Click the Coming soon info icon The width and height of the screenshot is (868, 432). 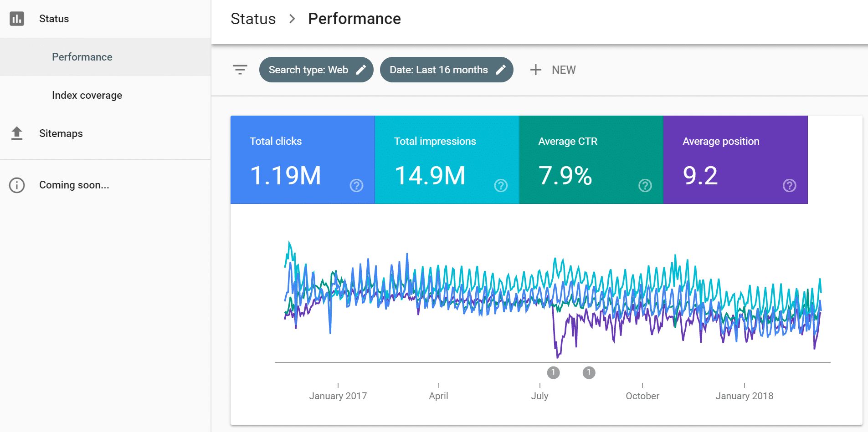coord(16,185)
